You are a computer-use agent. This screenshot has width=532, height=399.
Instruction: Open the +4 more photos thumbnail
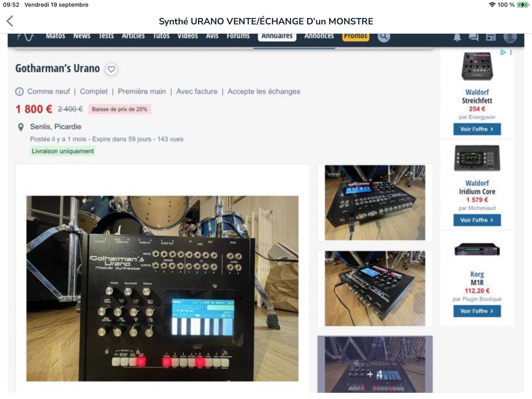click(375, 365)
